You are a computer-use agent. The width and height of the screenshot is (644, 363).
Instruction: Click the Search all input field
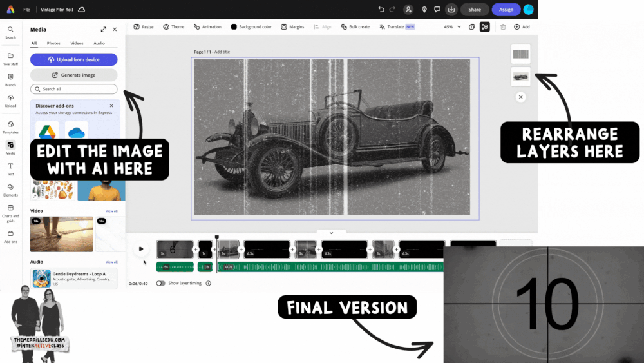(x=74, y=89)
